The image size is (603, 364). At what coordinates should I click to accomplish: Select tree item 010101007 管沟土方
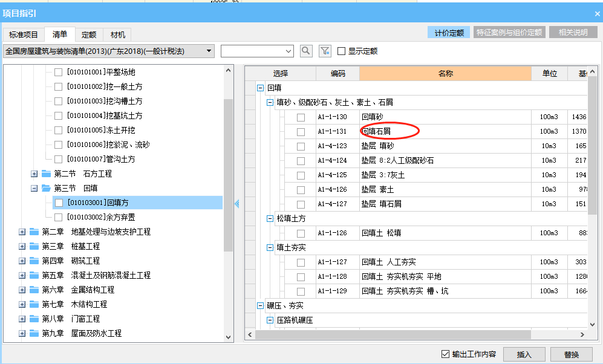pyautogui.click(x=101, y=159)
